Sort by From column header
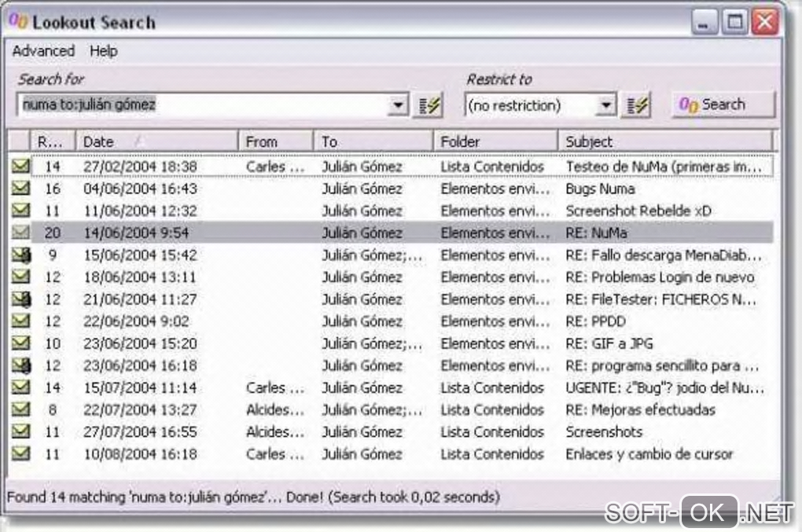This screenshot has height=532, width=802. click(276, 141)
